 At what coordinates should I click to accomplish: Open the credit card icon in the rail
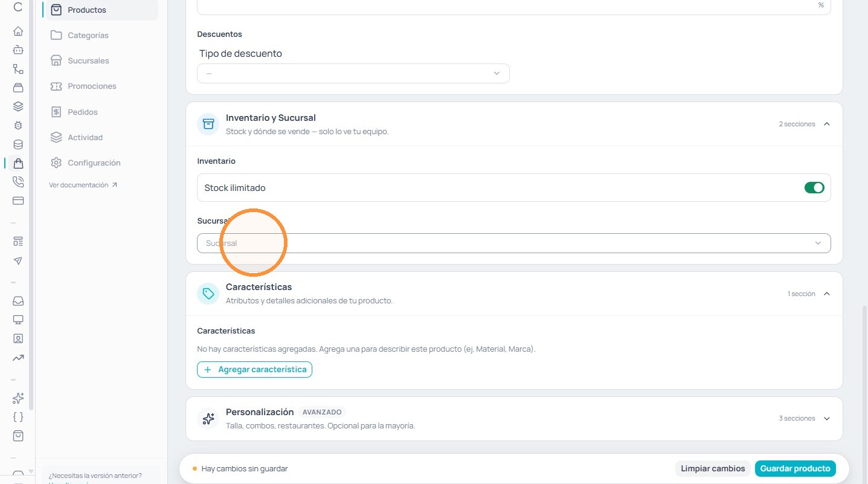tap(18, 201)
